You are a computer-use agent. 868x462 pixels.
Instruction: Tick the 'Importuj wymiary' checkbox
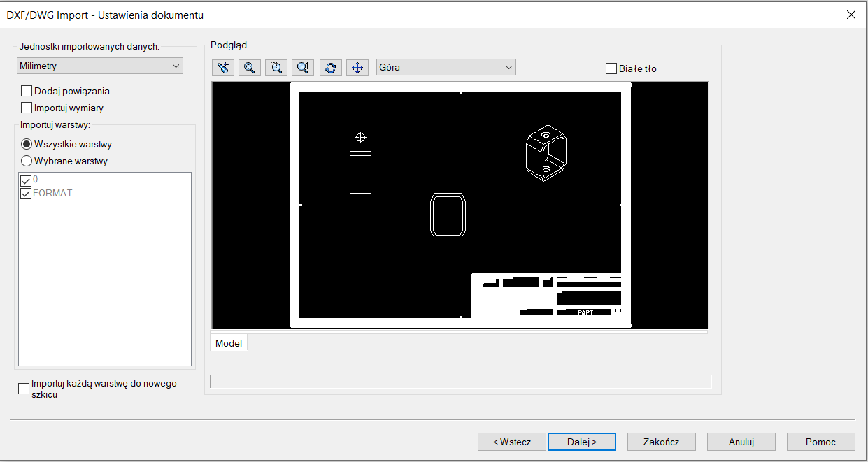(x=27, y=108)
